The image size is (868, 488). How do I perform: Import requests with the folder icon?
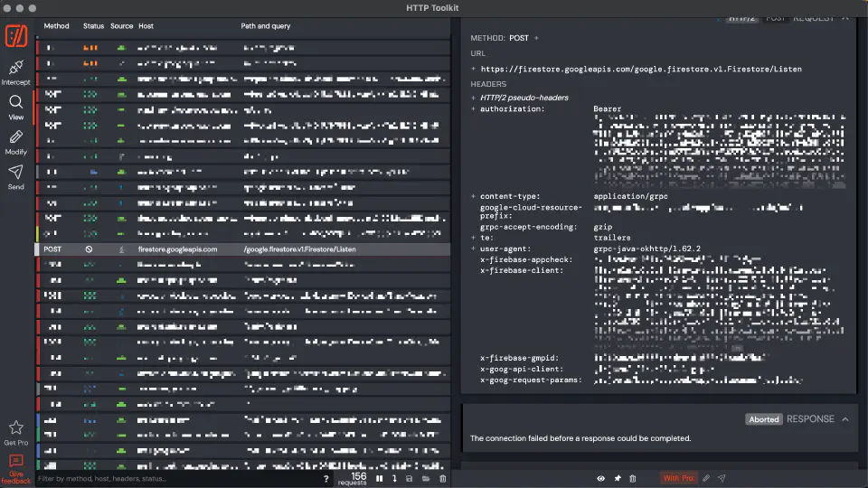pos(426,479)
